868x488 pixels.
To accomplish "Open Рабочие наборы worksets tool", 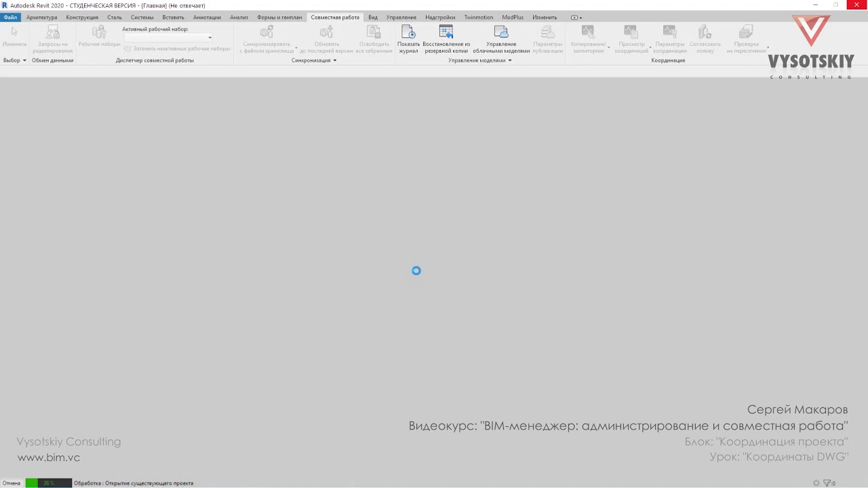I will coord(99,37).
